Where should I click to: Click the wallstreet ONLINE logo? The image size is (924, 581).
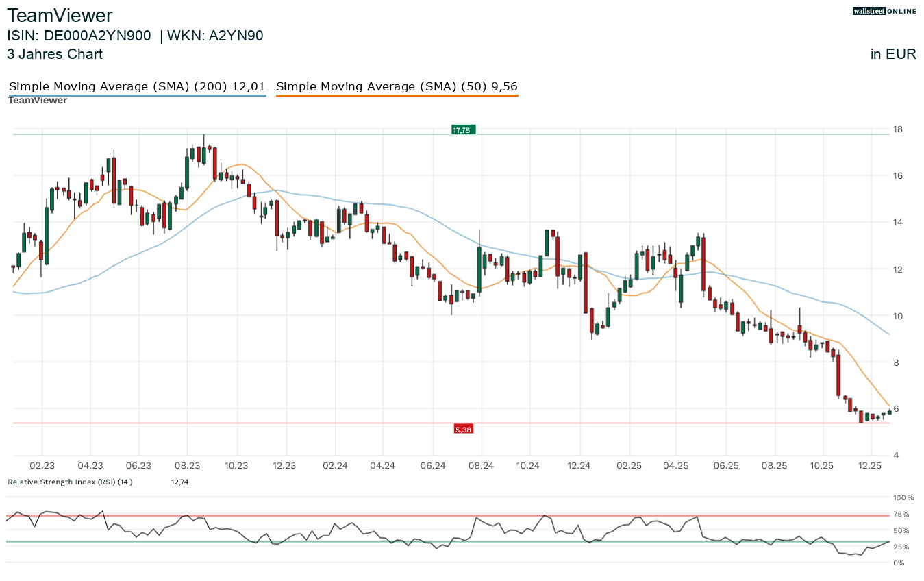(884, 11)
